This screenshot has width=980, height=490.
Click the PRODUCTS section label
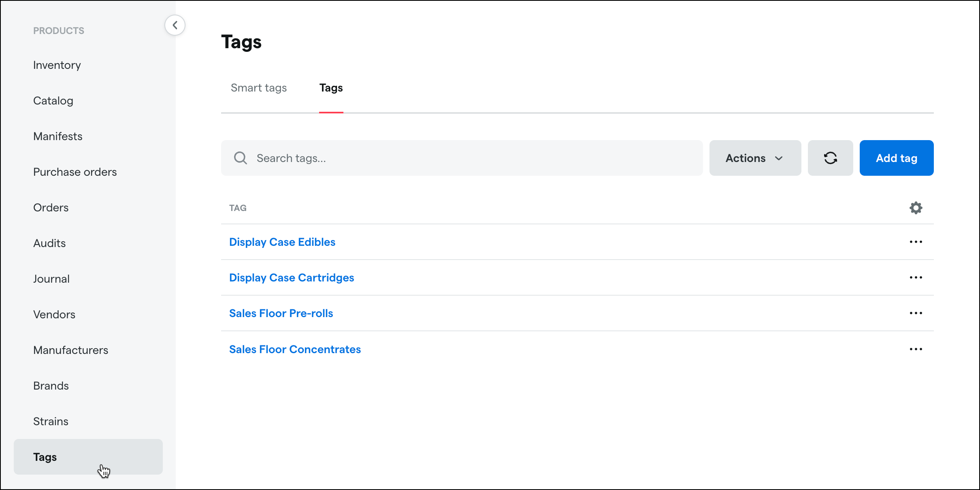click(59, 31)
